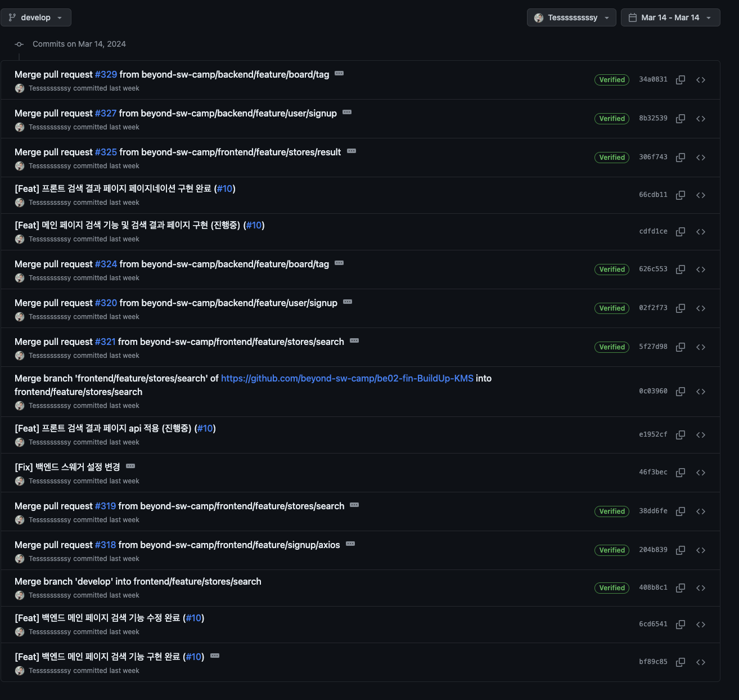Copy full SHA for commit 46f3bec

(681, 473)
